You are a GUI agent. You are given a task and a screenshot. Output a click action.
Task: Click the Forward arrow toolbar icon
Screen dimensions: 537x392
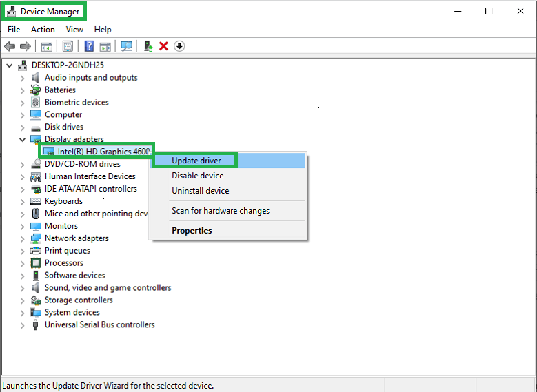click(x=26, y=46)
